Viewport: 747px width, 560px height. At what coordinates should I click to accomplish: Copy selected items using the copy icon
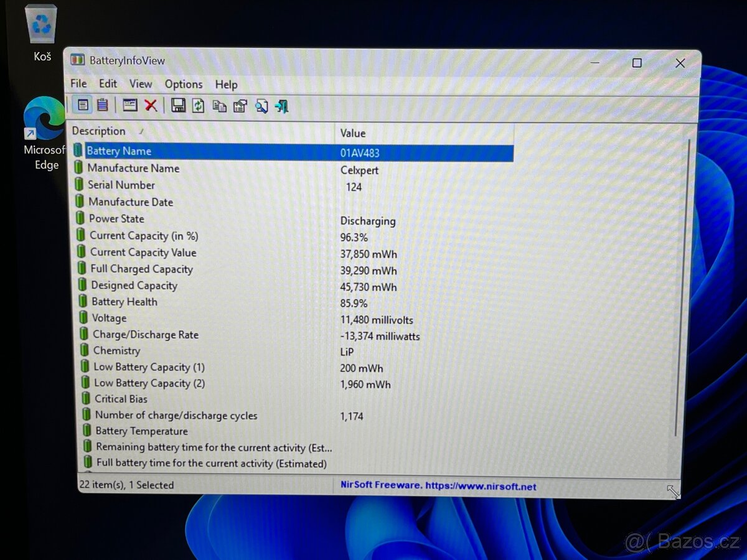point(218,106)
